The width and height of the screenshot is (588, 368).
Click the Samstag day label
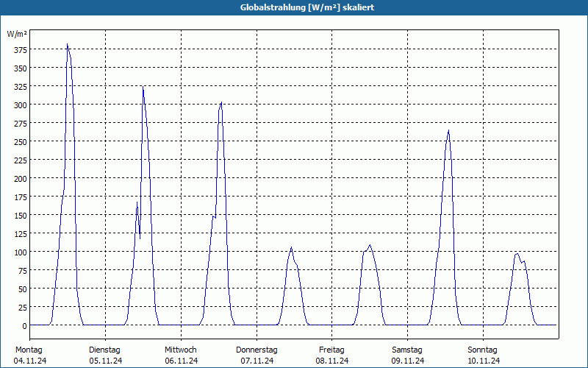407,350
